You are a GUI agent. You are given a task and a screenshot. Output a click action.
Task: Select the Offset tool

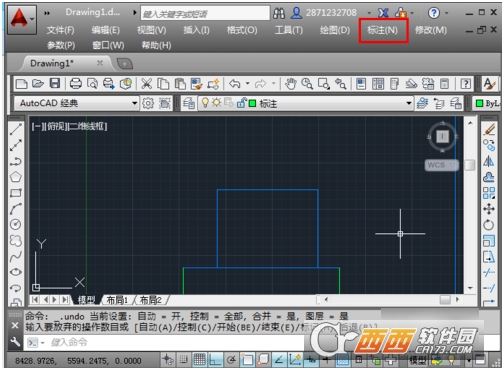489,177
